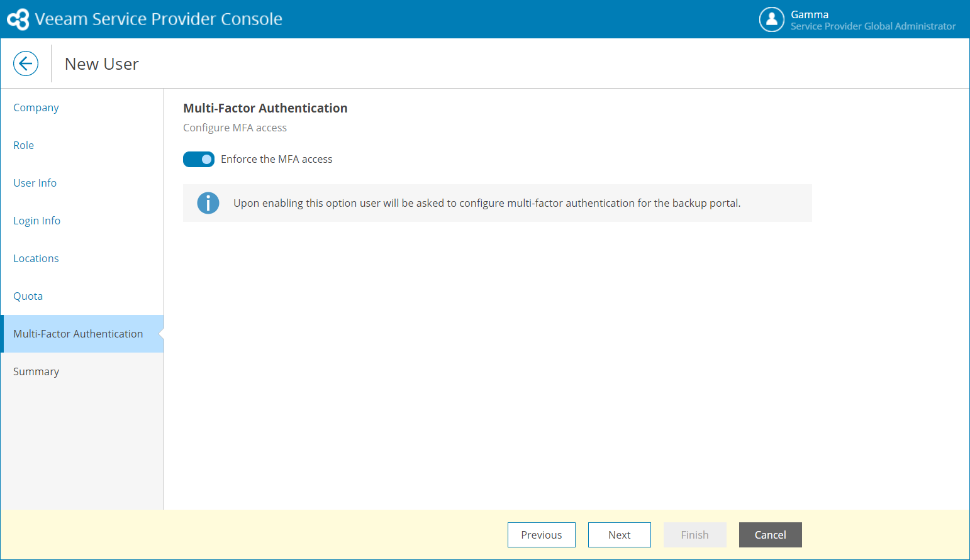Click the Gamma account name

pos(810,14)
